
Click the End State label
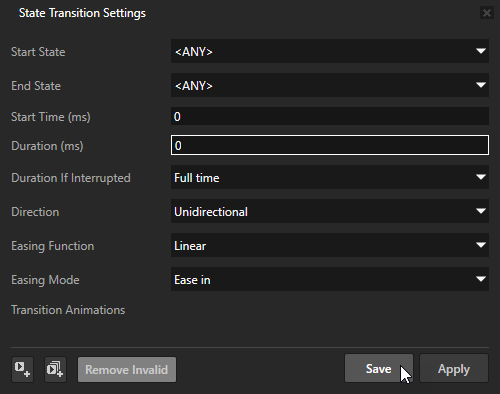coord(36,86)
